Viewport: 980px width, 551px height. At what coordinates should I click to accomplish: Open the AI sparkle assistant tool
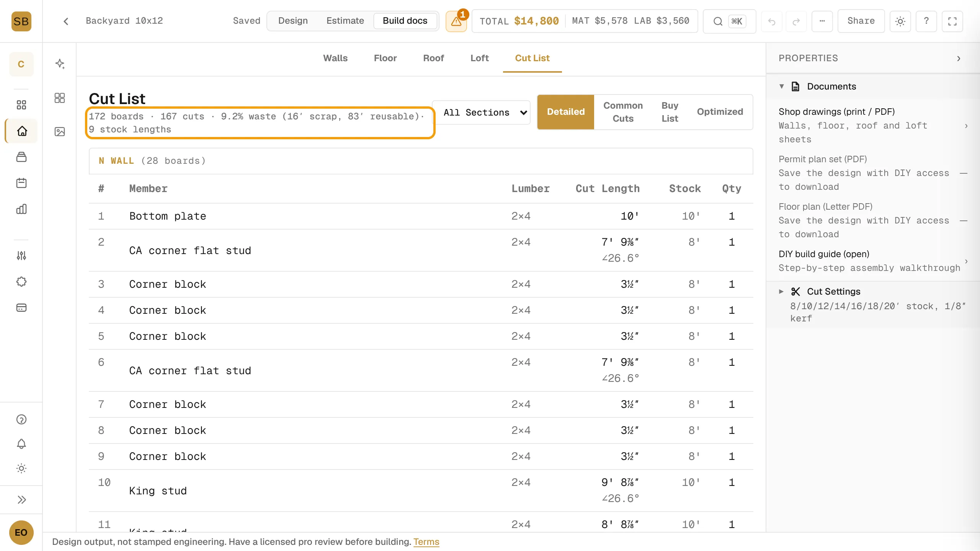(x=60, y=64)
